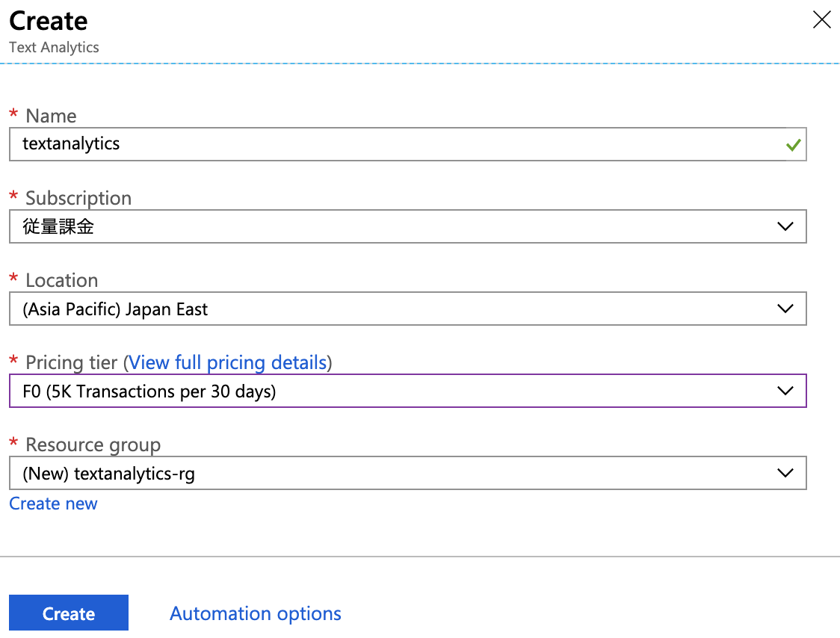This screenshot has width=840, height=638.
Task: Click the green validation checkmark
Action: 794,145
